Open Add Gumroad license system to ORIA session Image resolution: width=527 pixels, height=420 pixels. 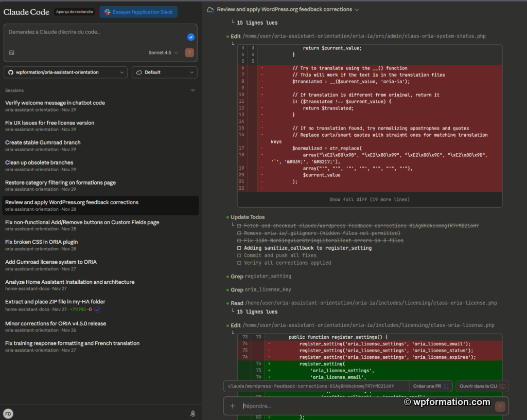[x=100, y=265]
